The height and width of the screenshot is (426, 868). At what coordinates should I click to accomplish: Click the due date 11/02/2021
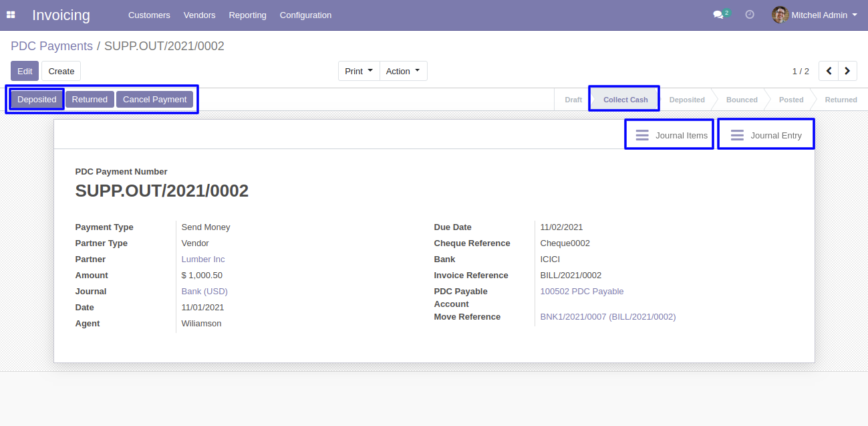(562, 227)
